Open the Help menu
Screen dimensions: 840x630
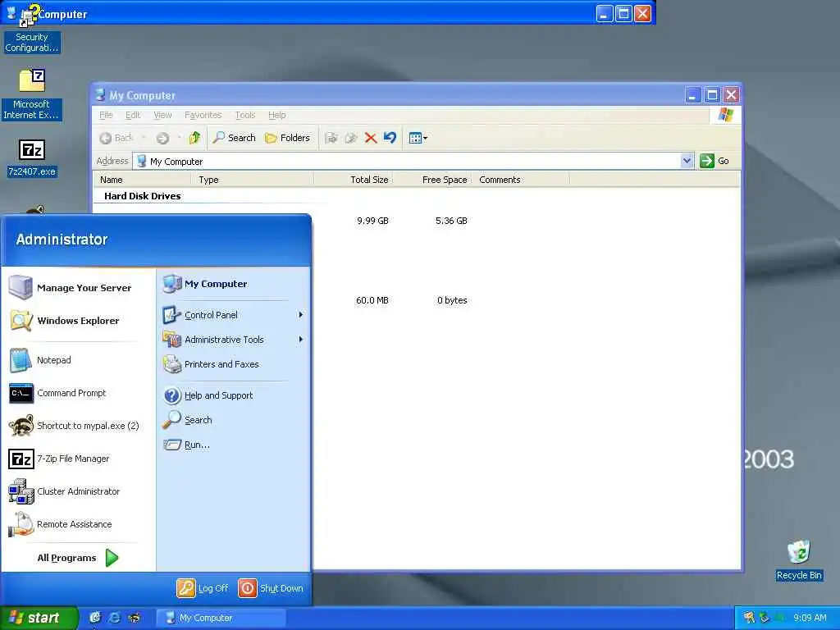(277, 115)
